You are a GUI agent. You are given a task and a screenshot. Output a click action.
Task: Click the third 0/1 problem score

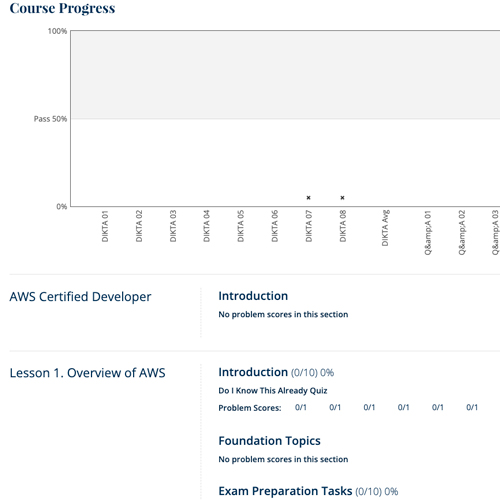click(369, 407)
